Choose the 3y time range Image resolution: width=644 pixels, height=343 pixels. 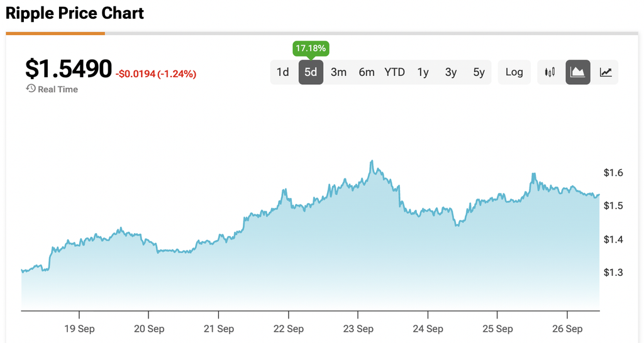pos(450,72)
